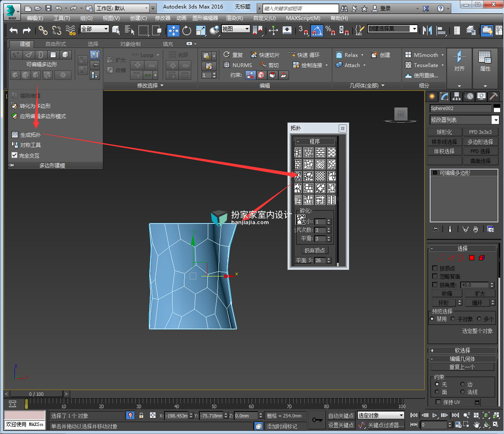Open the Motion command panel tab

(469, 96)
